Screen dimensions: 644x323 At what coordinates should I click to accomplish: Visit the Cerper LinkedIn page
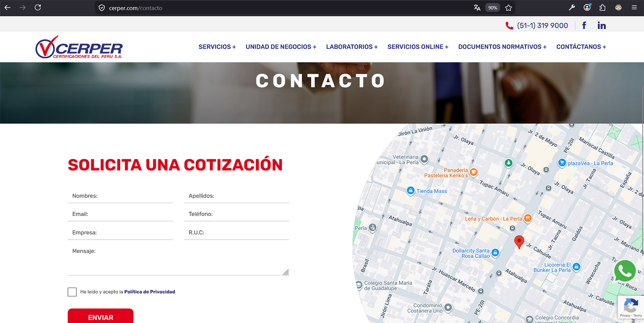point(602,26)
